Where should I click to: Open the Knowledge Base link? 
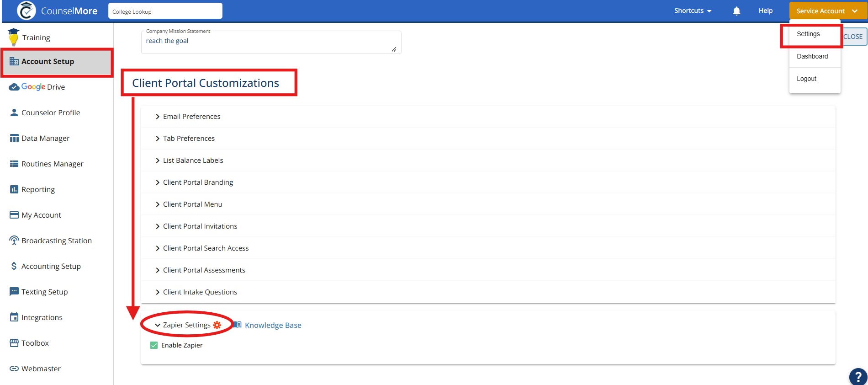(273, 325)
